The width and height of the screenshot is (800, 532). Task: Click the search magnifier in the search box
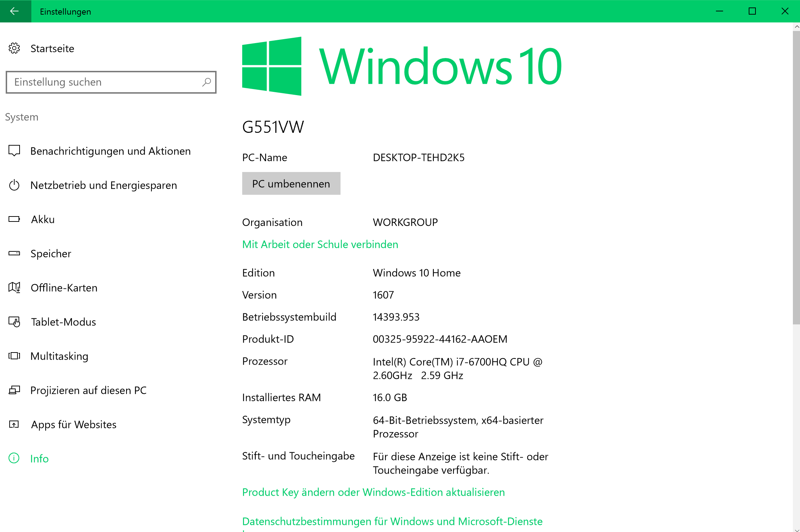click(x=206, y=82)
